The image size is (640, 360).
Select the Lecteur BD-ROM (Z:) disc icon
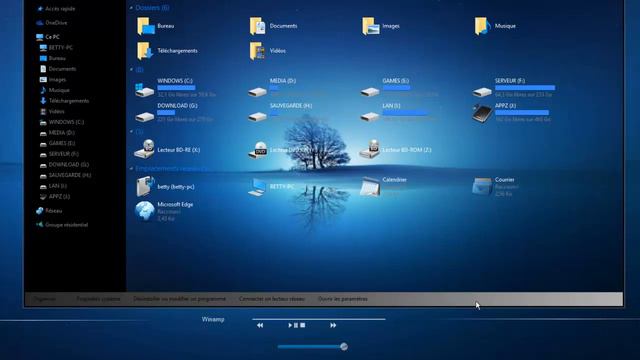pyautogui.click(x=370, y=149)
